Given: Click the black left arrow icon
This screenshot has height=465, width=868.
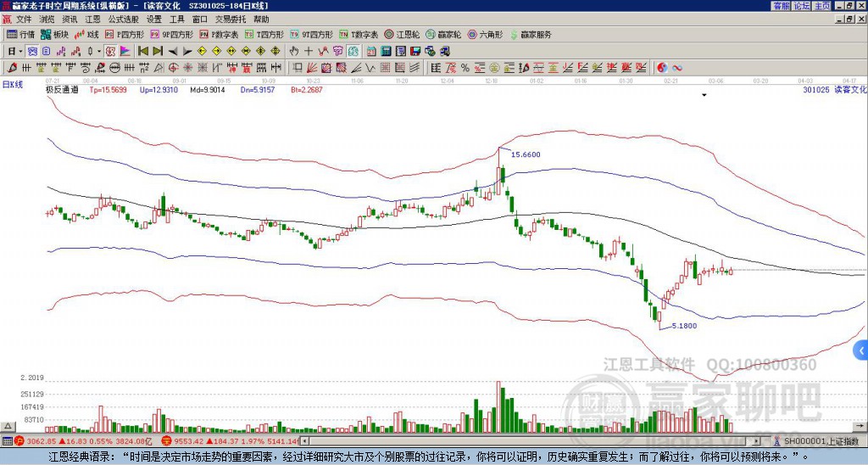Looking at the screenshot, I should pyautogui.click(x=173, y=52).
